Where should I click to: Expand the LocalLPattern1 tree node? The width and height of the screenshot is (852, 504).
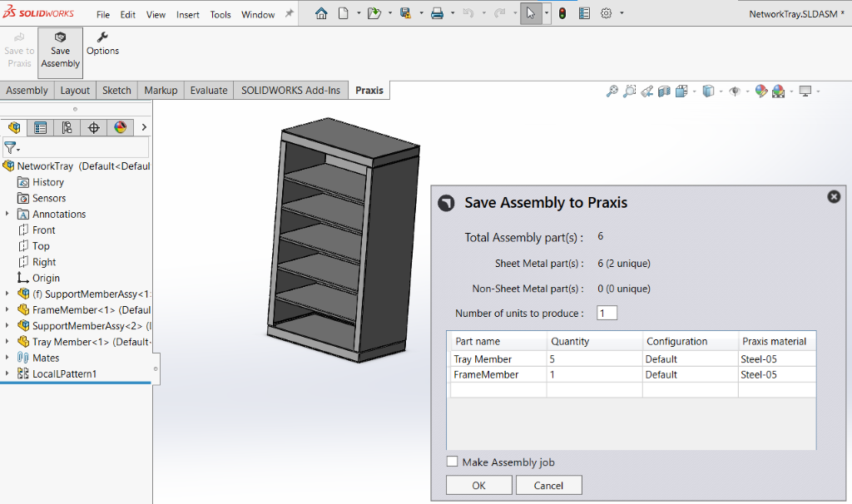coord(7,374)
